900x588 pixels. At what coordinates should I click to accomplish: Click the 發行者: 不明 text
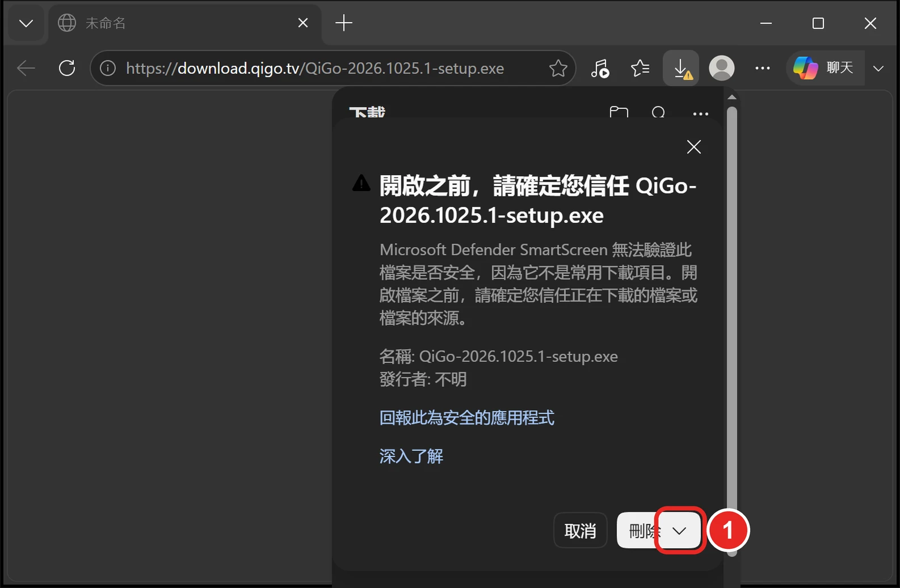coord(423,379)
